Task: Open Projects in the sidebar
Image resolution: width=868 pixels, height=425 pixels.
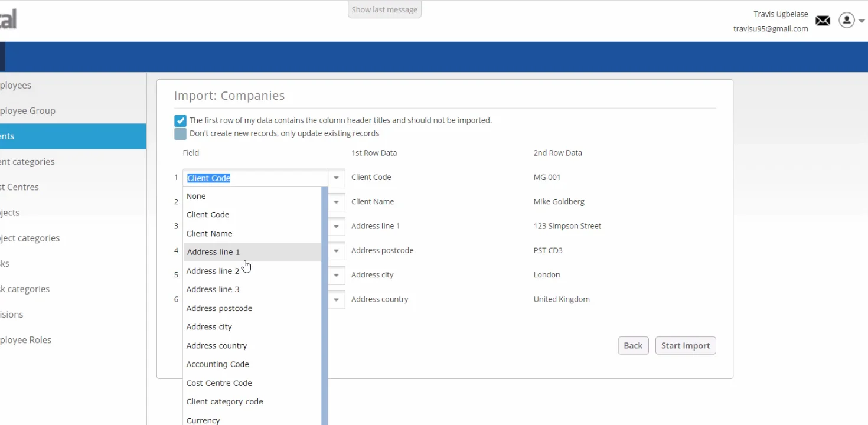Action: click(x=73, y=212)
